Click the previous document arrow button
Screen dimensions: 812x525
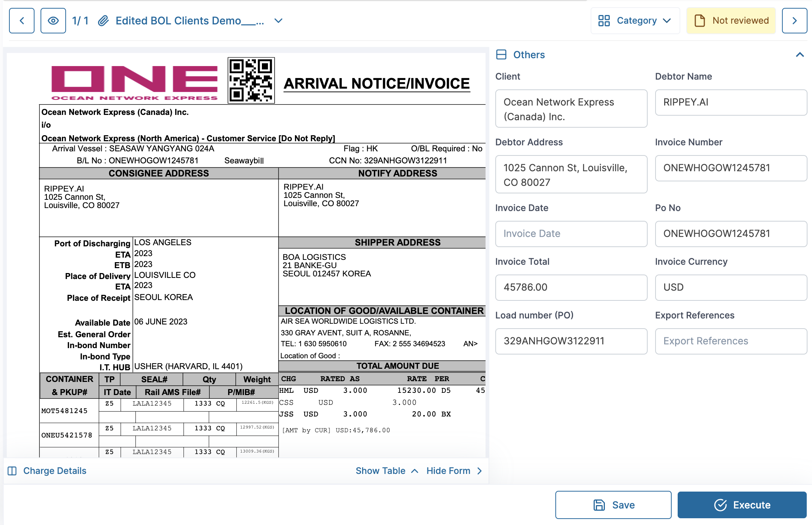[x=22, y=21]
